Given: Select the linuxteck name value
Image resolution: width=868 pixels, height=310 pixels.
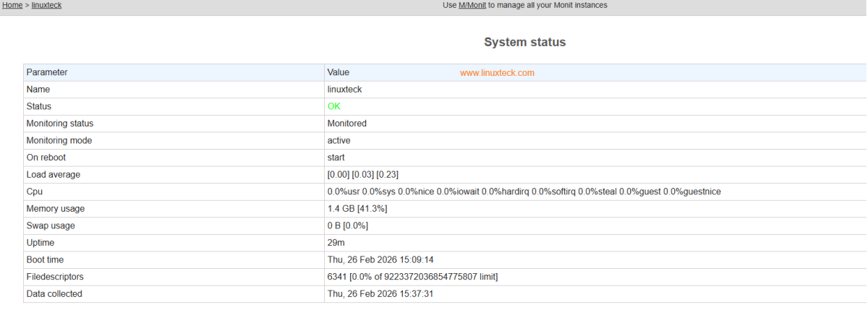Looking at the screenshot, I should (344, 90).
